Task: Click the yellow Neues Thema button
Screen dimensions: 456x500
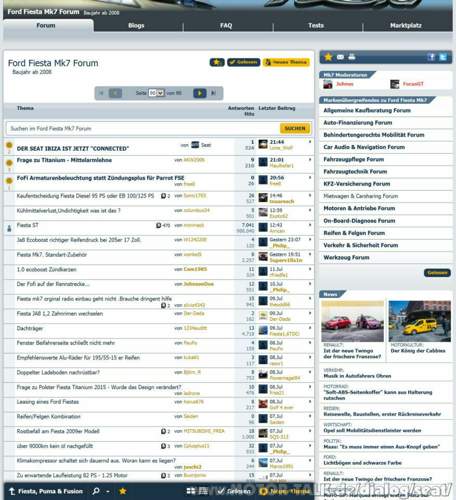Action: 286,62
